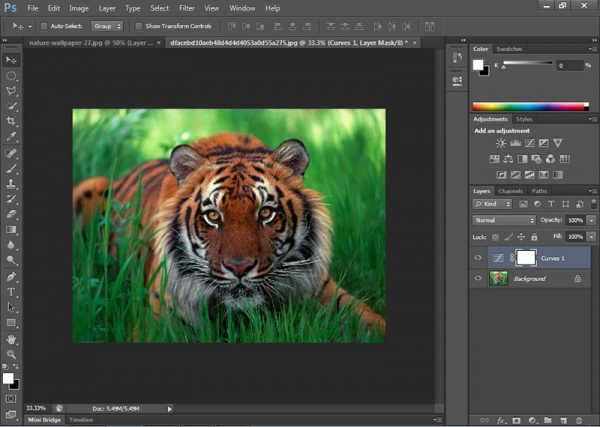
Task: Select the Move tool
Action: coord(12,59)
